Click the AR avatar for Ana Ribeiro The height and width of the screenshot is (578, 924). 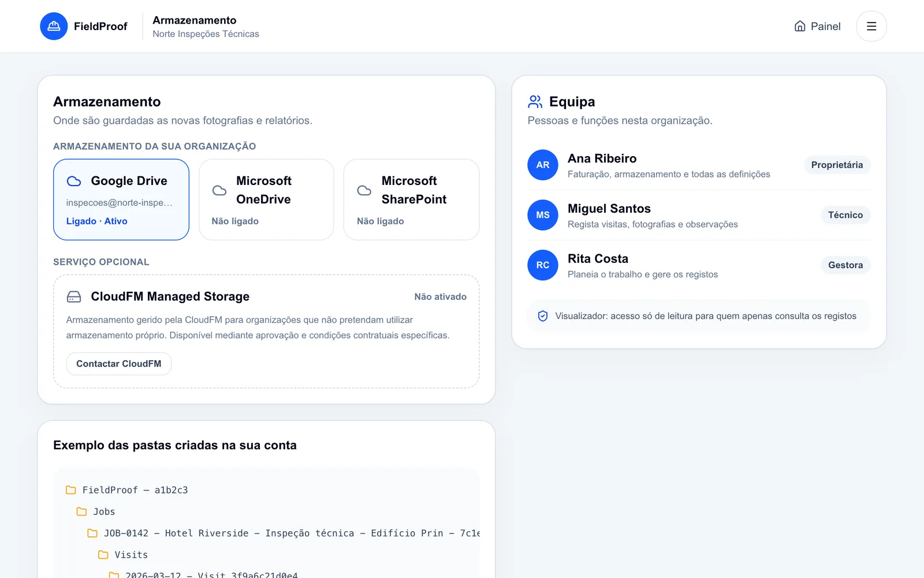(543, 165)
